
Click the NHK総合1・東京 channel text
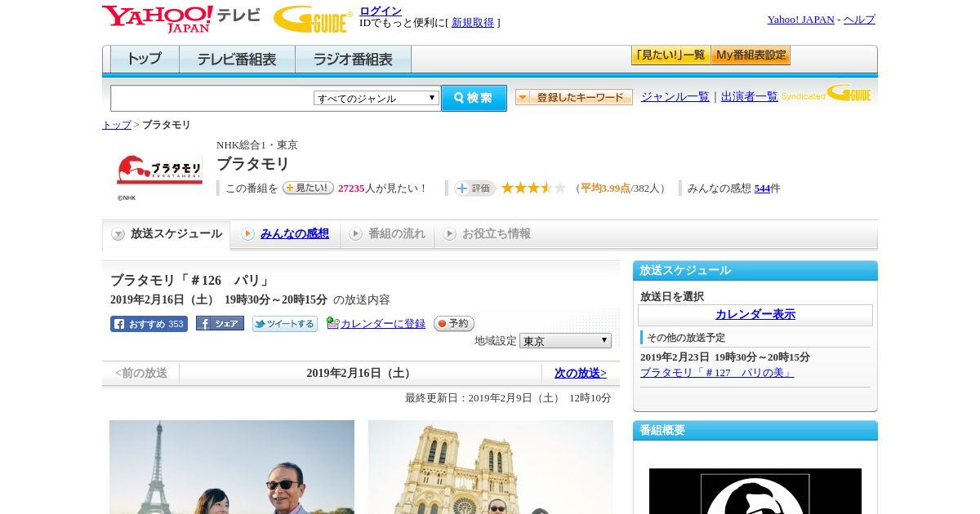tap(257, 145)
